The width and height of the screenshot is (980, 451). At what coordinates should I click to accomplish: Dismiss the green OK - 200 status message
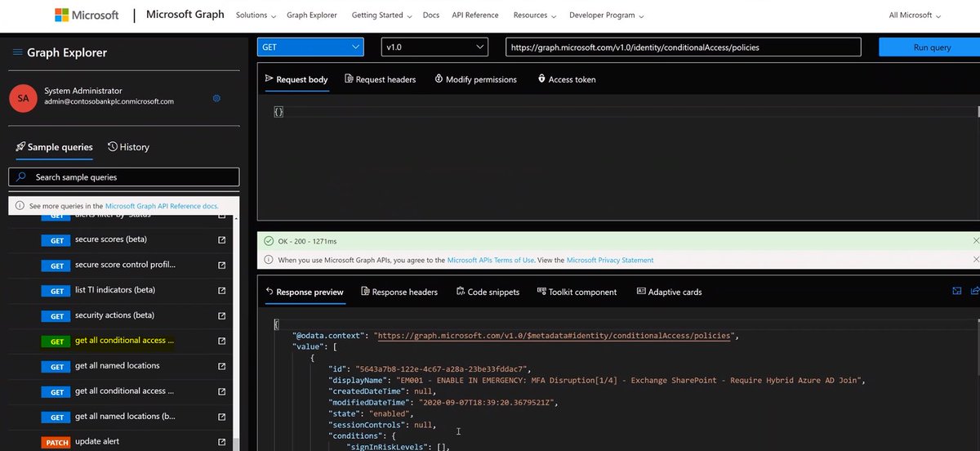click(976, 241)
